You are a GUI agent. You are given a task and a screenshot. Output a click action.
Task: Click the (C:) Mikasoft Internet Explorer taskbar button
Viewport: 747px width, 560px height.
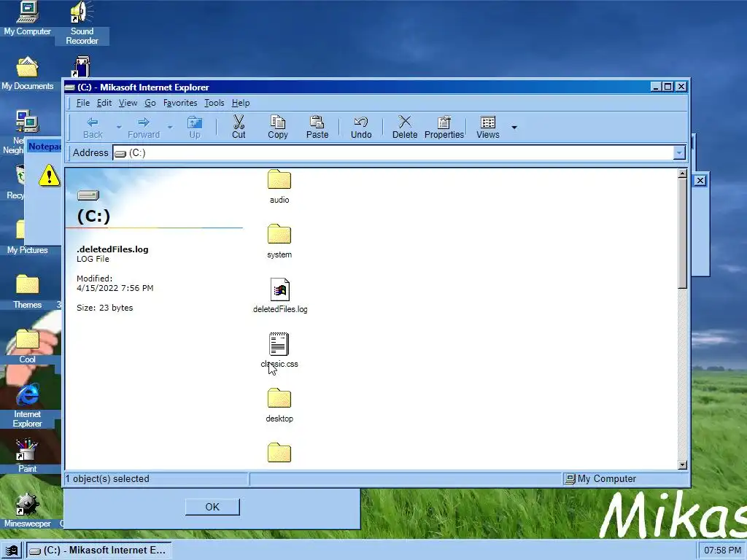pyautogui.click(x=98, y=551)
